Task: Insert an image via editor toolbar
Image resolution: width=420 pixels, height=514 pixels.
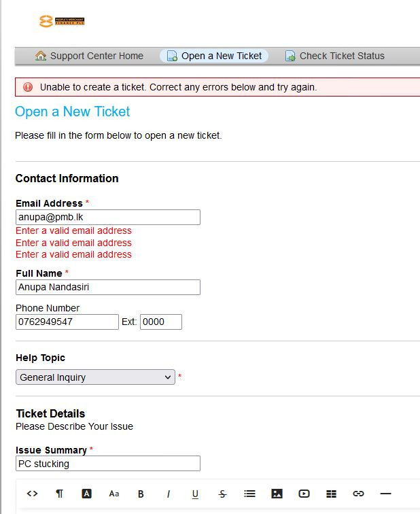Action: pyautogui.click(x=277, y=494)
